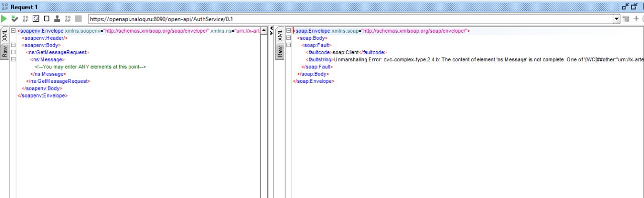
Task: Collapse soap:Envelope node in response panel
Action: pyautogui.click(x=289, y=31)
